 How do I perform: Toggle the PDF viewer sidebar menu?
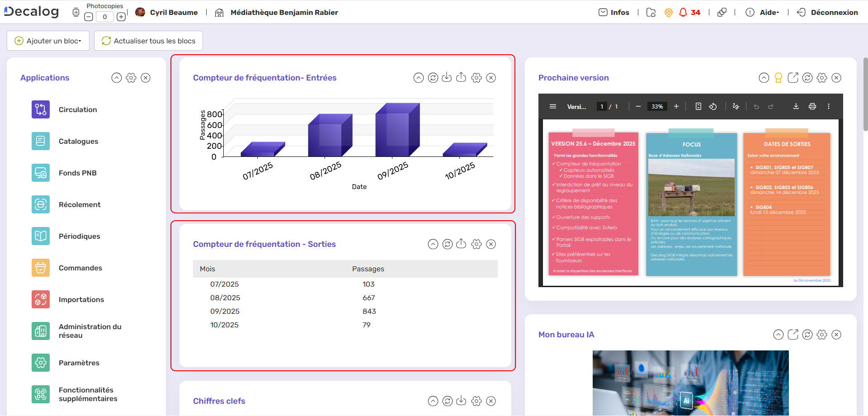[552, 106]
